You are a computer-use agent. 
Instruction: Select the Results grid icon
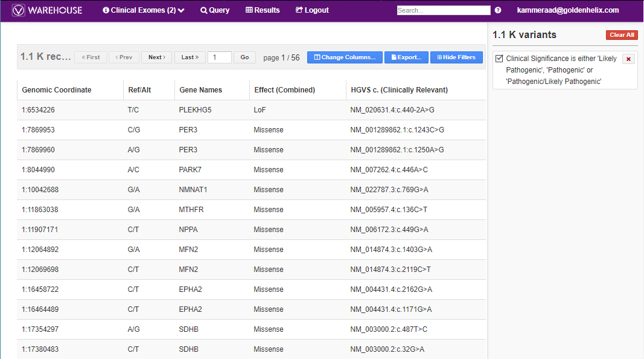248,10
